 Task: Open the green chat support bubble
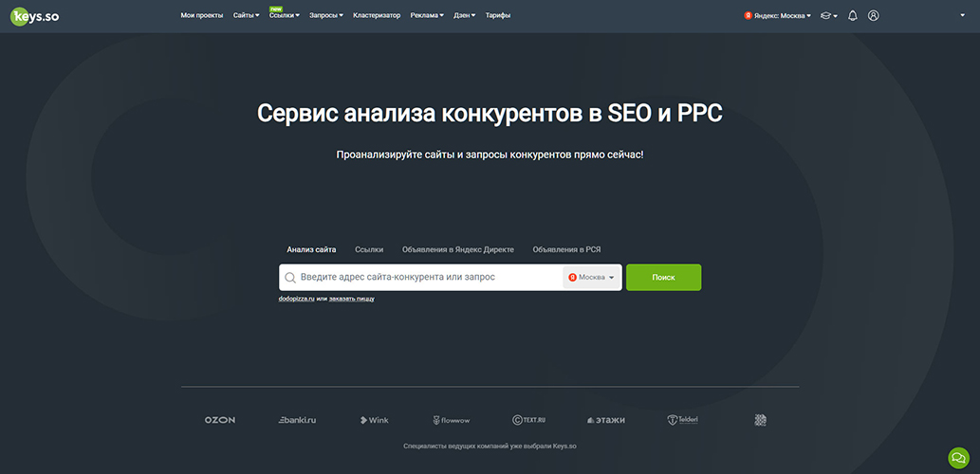click(958, 458)
